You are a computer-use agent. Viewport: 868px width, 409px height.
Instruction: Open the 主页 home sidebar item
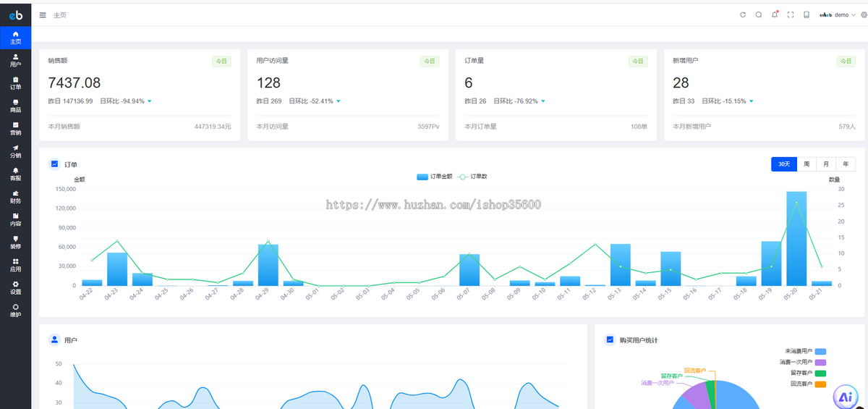[x=15, y=38]
